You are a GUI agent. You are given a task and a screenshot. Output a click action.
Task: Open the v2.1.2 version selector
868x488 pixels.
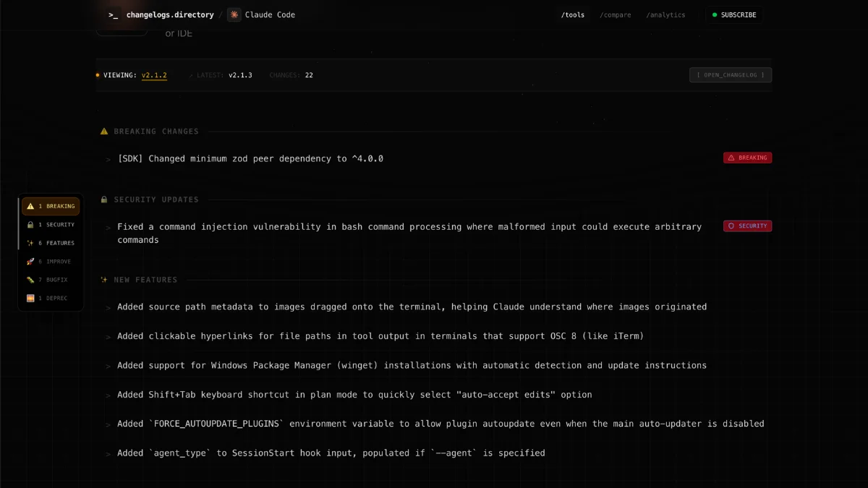[155, 74]
